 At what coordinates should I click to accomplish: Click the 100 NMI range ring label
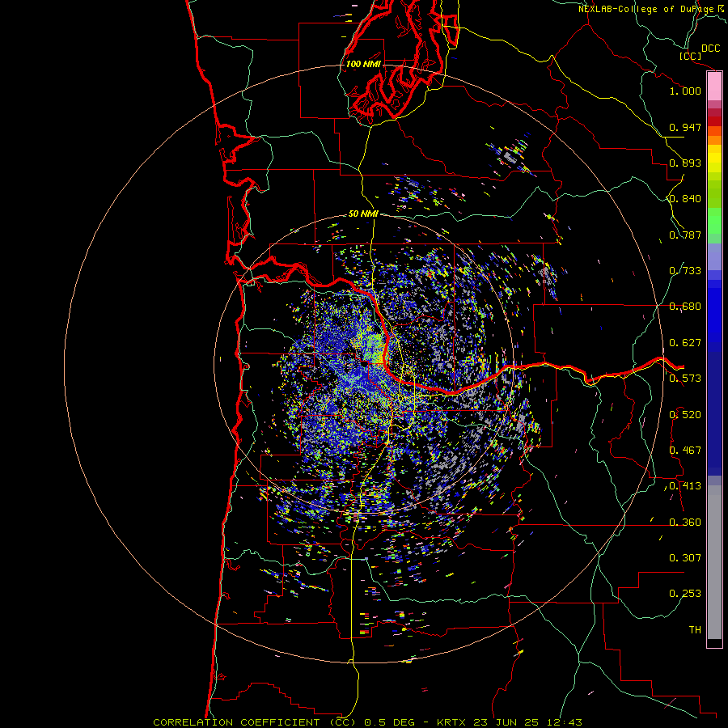click(x=363, y=64)
